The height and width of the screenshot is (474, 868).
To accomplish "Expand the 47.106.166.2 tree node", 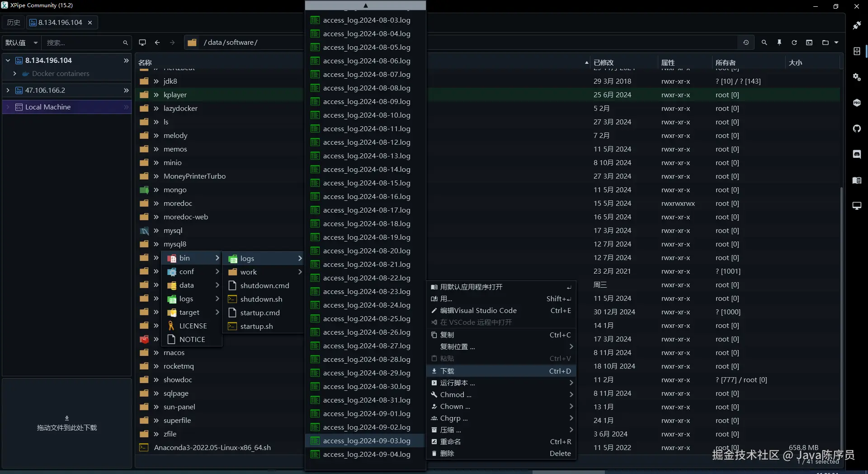I will tap(8, 90).
